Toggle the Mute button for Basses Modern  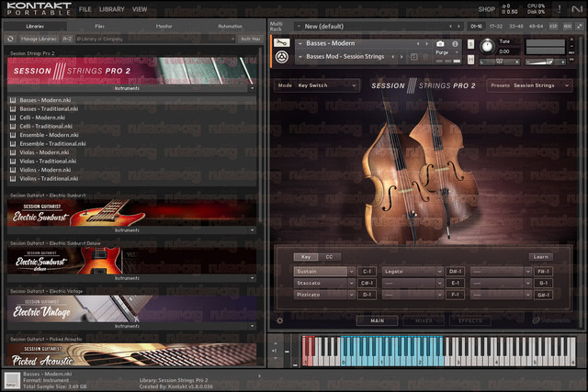[x=470, y=60]
